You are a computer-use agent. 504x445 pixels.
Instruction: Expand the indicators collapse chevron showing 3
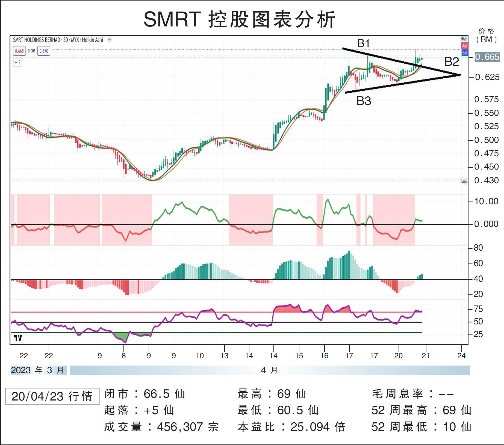click(17, 63)
